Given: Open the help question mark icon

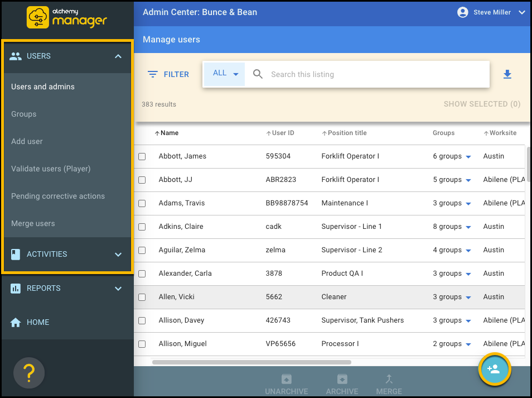Looking at the screenshot, I should pyautogui.click(x=29, y=372).
